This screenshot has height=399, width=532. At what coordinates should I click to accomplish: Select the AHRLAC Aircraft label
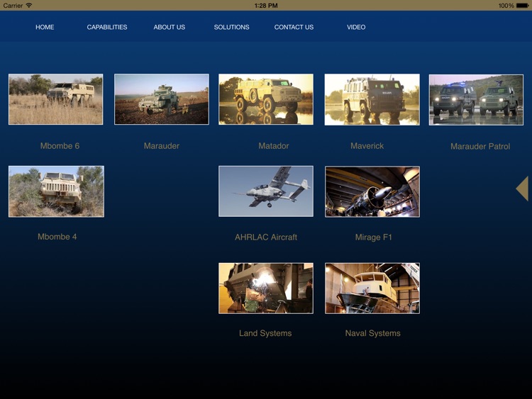click(x=266, y=237)
